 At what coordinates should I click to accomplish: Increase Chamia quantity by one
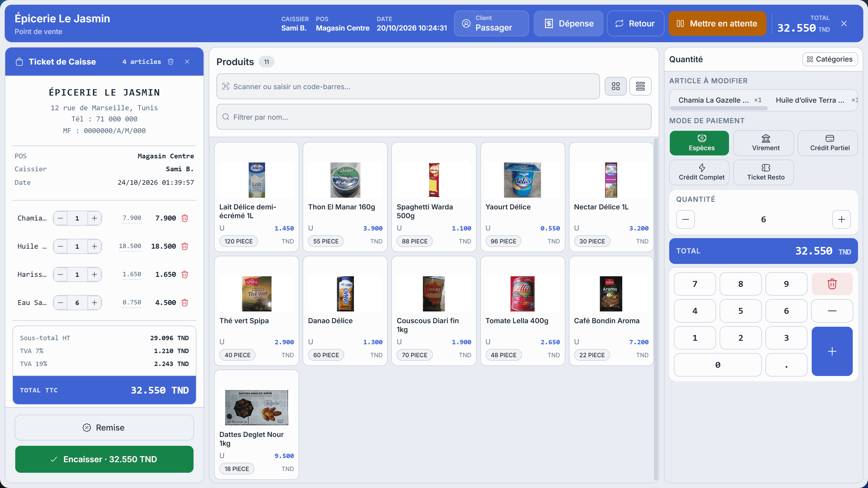pos(94,218)
